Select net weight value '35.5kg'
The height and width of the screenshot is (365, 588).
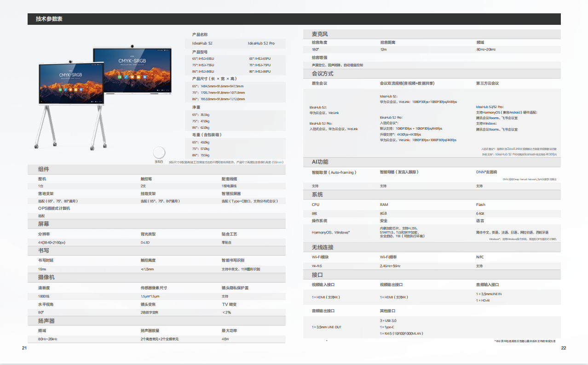tap(204, 114)
